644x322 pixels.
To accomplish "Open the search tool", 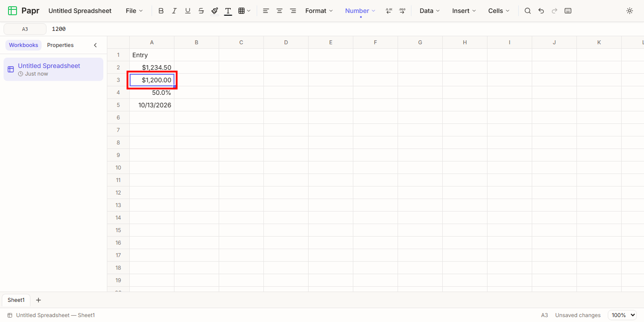I will [528, 11].
